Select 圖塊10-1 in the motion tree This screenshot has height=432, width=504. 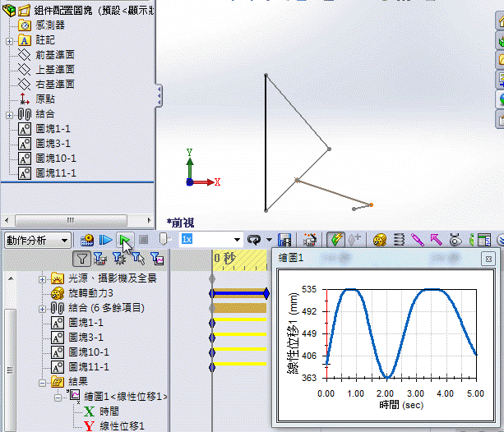(89, 352)
